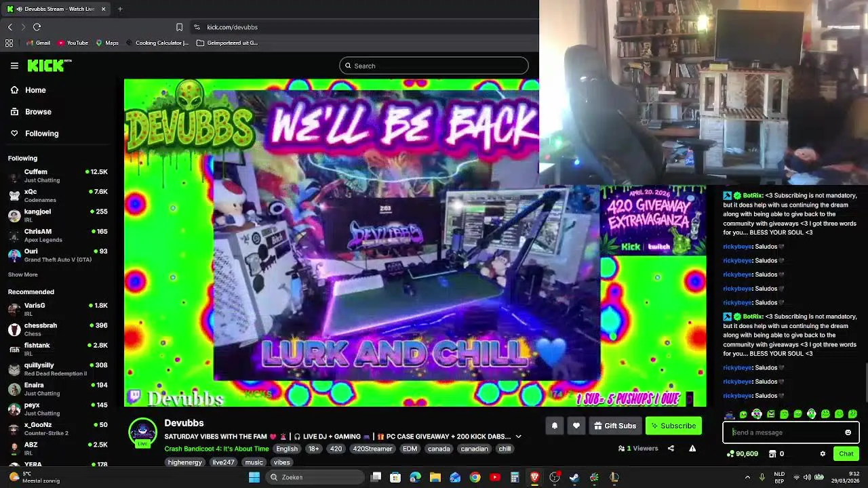Open the Kick hamburger sidebar menu
The height and width of the screenshot is (488, 868).
(14, 66)
